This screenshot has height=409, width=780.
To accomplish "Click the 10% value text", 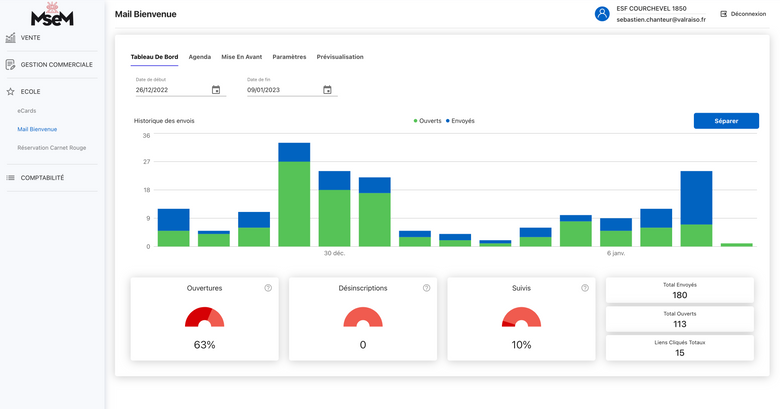I will (521, 345).
